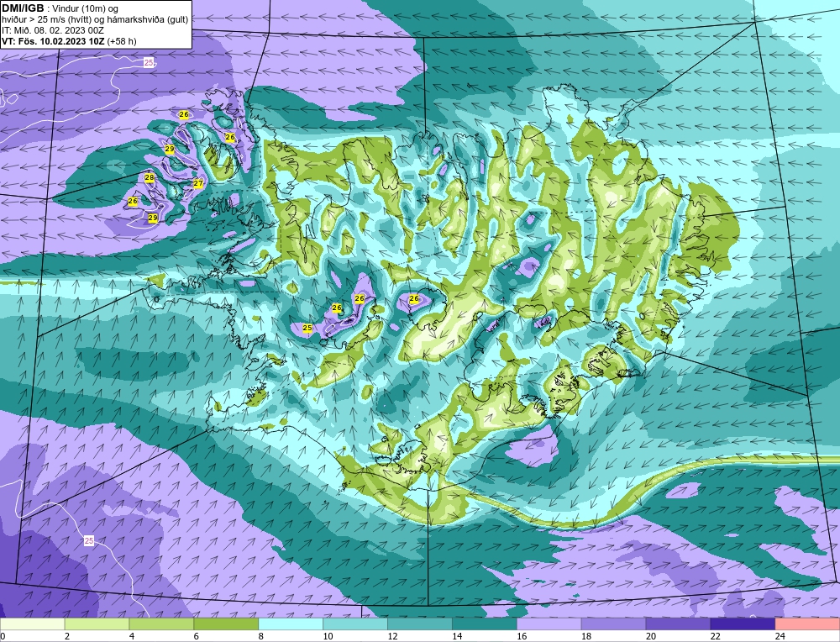840x642 pixels.
Task: Click the white 25 contour label near the title box
Action: (x=149, y=63)
